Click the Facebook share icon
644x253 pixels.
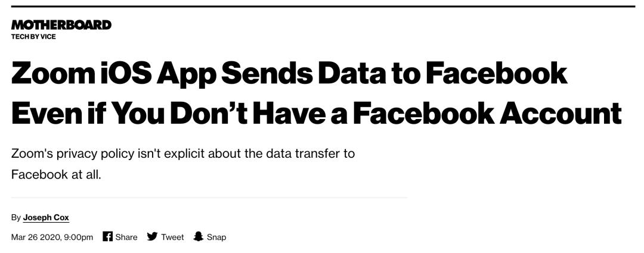tap(107, 236)
